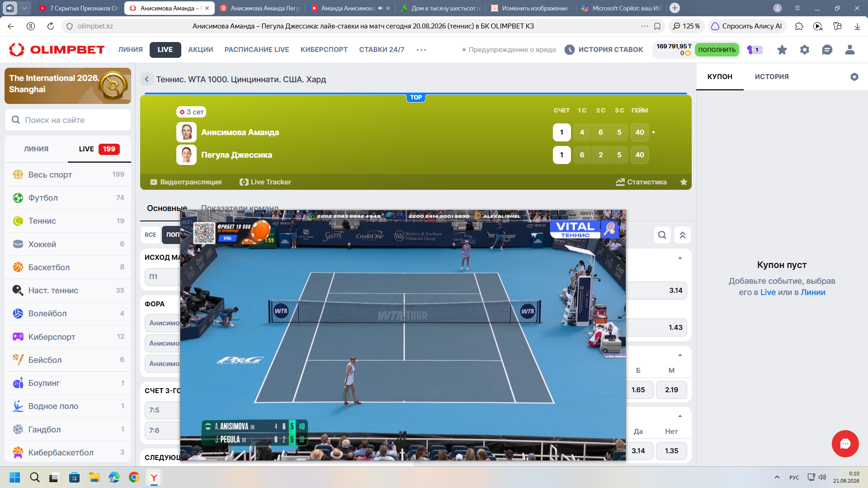The height and width of the screenshot is (488, 868).
Task: Open The International 2026 Shanghai banner
Action: [x=68, y=86]
